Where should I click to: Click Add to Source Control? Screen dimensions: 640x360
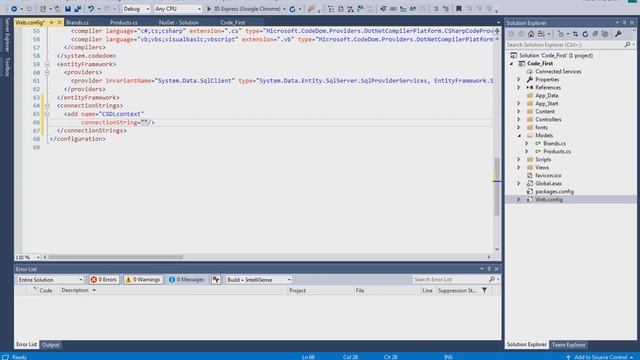click(601, 357)
